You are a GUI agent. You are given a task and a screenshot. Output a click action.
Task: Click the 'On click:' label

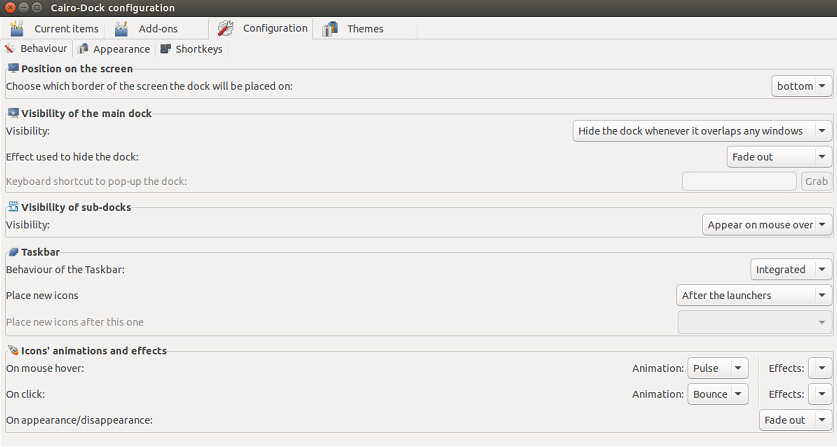coord(25,394)
